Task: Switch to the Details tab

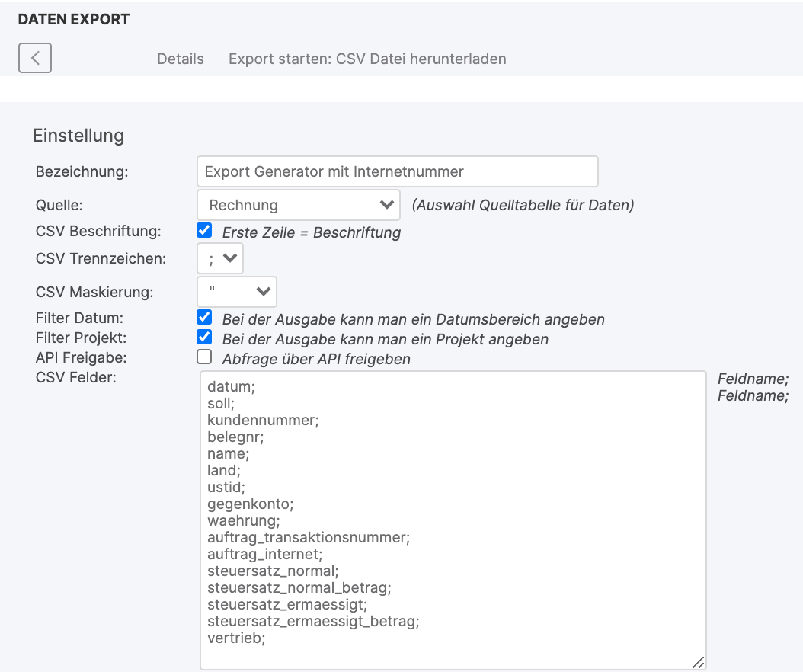Action: [x=181, y=59]
